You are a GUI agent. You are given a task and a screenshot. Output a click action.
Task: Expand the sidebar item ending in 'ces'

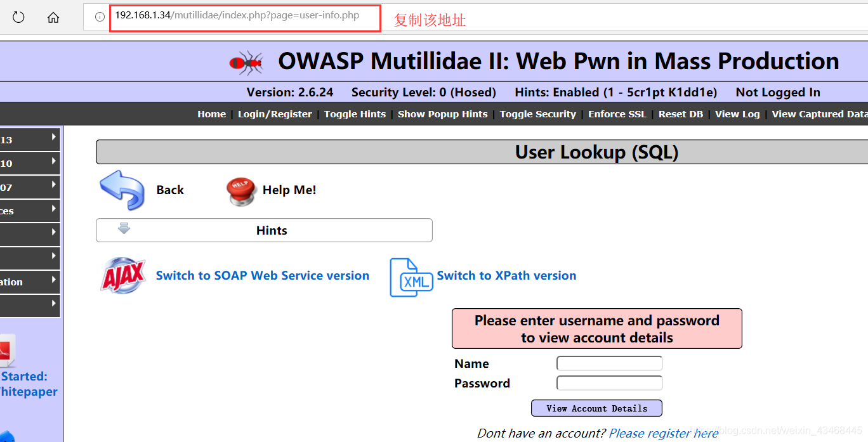(x=30, y=211)
